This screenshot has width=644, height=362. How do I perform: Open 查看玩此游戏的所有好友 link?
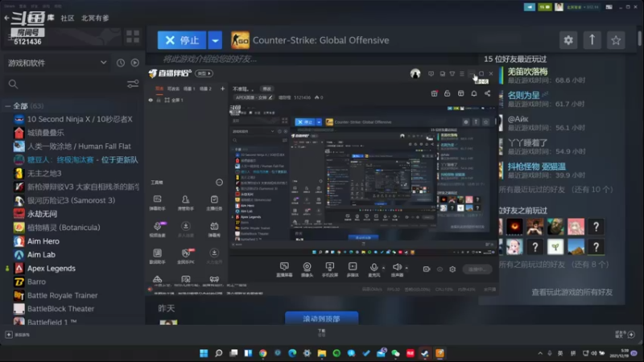point(572,292)
